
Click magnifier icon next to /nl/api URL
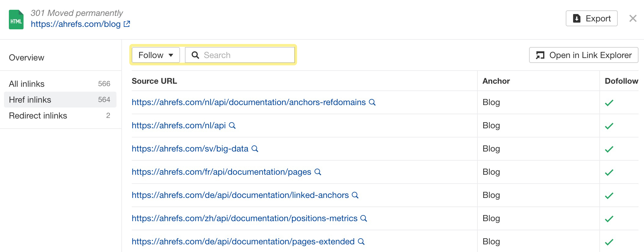tap(232, 126)
